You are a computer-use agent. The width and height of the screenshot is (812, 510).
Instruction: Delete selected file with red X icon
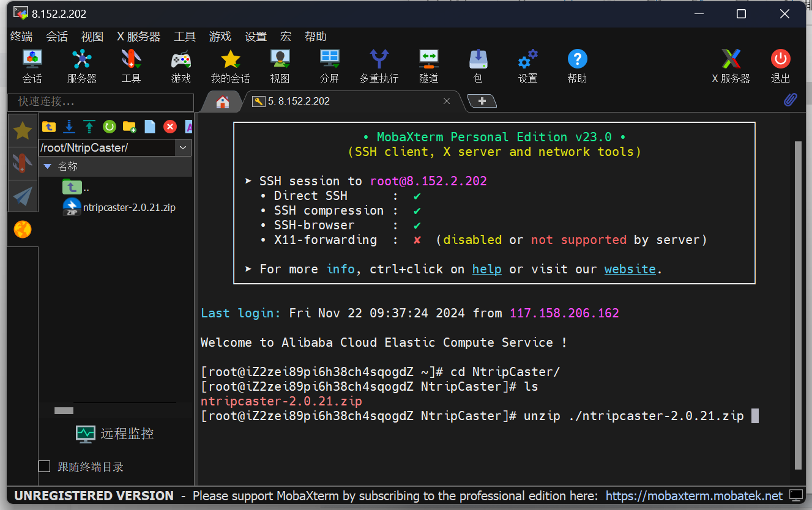pyautogui.click(x=170, y=127)
